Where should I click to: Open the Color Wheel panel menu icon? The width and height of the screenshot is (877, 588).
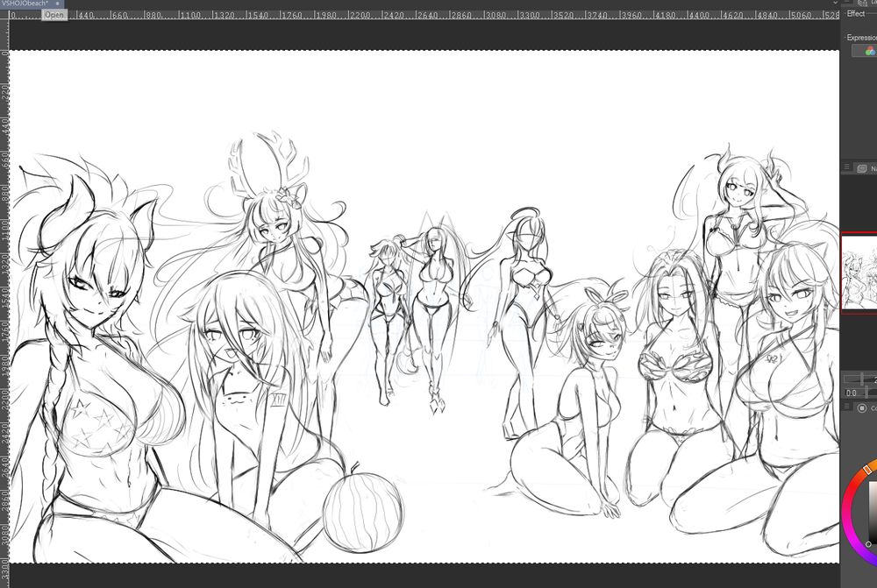pos(847,407)
